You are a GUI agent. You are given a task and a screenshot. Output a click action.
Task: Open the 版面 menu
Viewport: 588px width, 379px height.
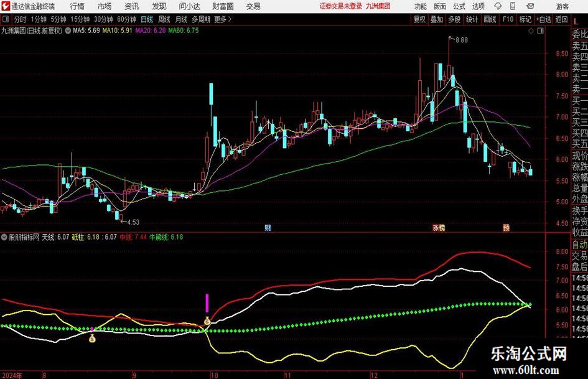[x=439, y=6]
